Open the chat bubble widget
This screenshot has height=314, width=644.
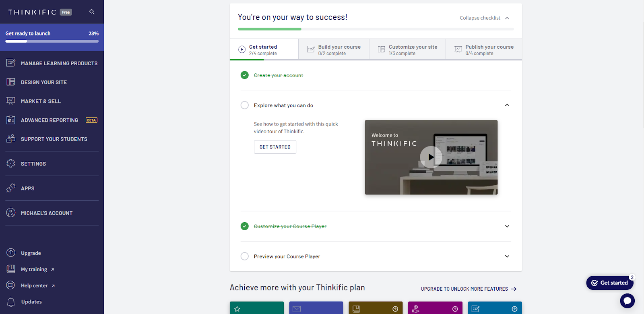[x=627, y=301]
